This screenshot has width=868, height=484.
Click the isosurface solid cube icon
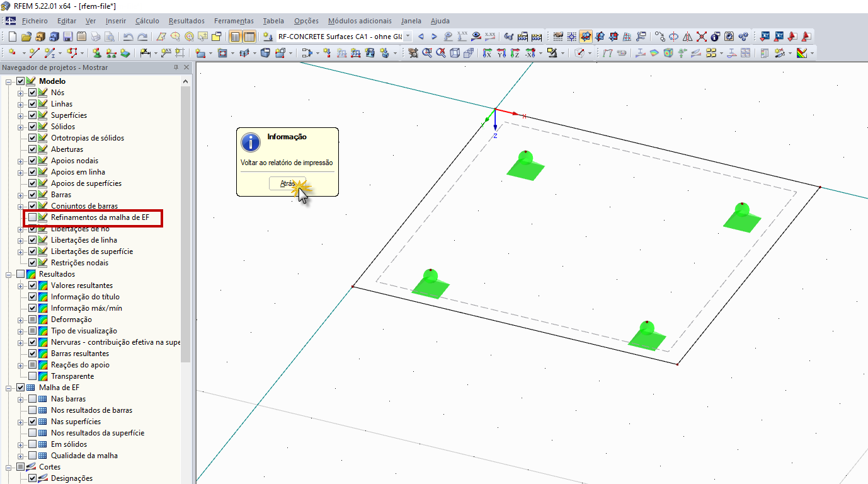coord(668,53)
